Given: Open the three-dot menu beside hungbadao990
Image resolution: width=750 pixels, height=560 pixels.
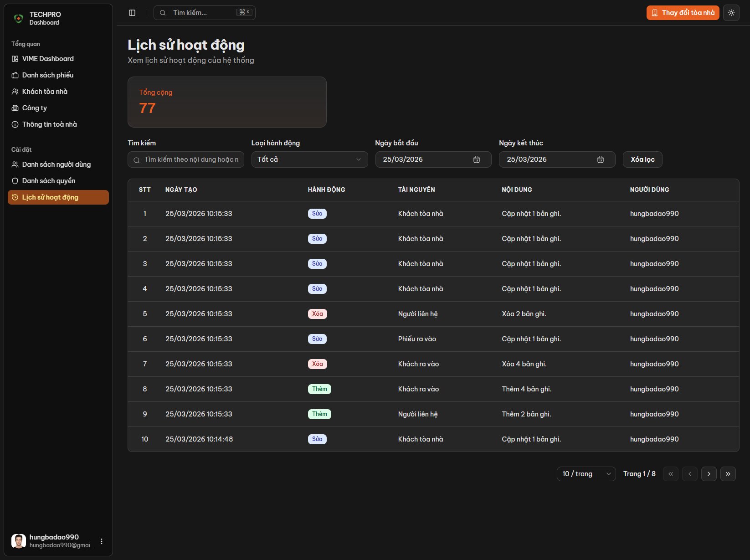Looking at the screenshot, I should [x=101, y=541].
